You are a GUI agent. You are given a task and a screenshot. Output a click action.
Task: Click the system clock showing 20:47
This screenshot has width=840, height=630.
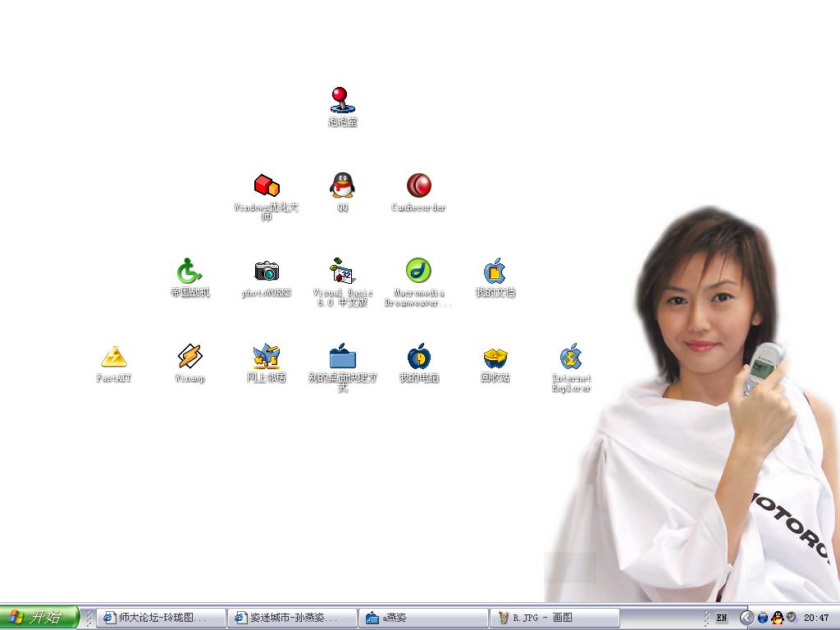point(816,618)
